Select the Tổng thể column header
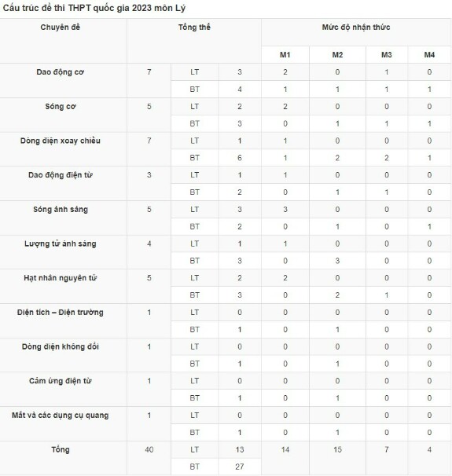 [194, 27]
